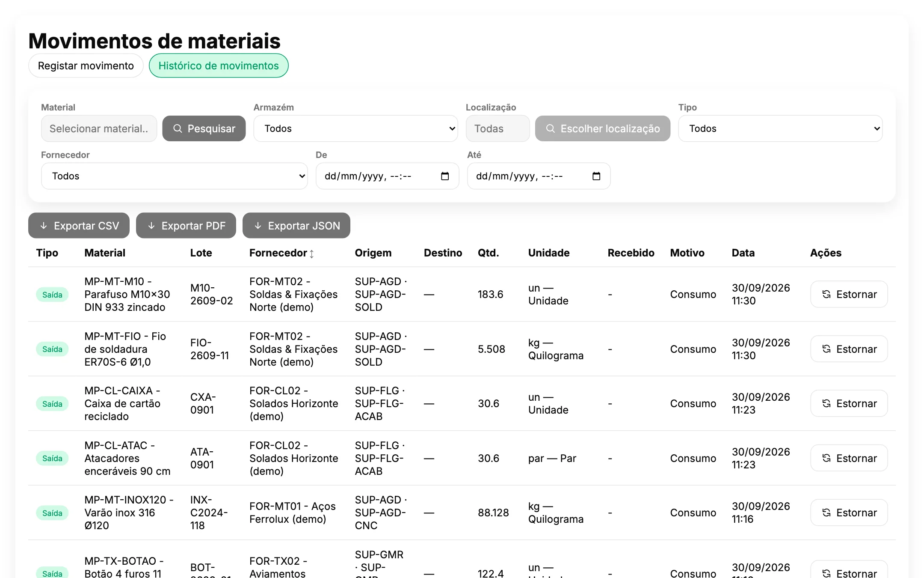Click Escolher localização button

point(602,128)
